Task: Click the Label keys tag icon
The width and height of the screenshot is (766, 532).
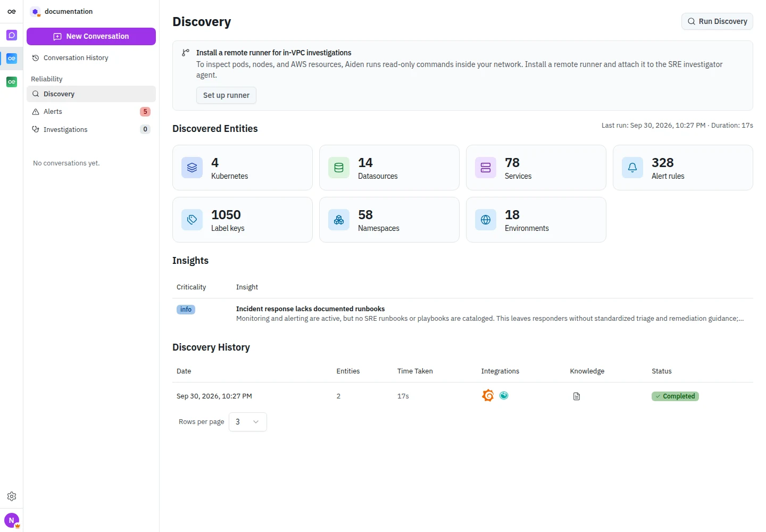Action: coord(192,220)
